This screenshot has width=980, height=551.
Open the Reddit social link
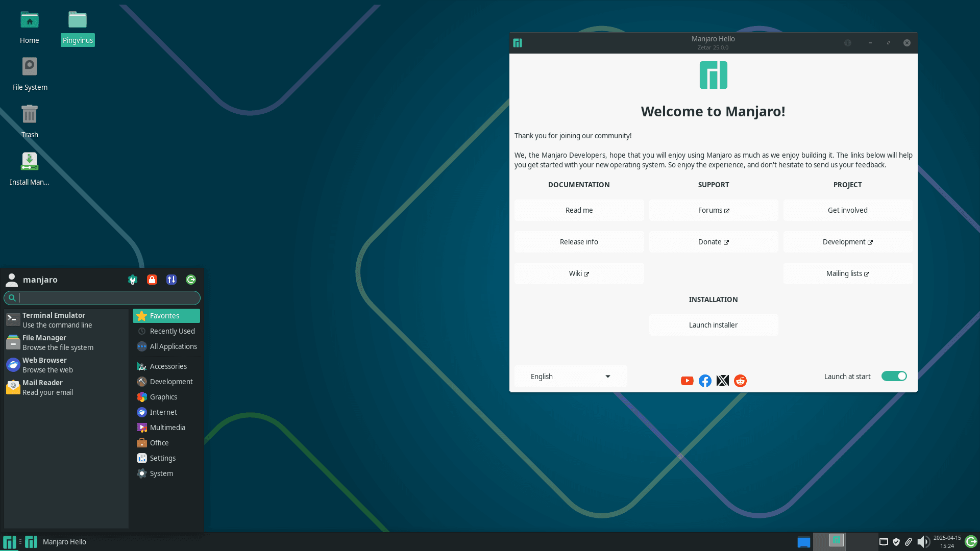point(740,381)
